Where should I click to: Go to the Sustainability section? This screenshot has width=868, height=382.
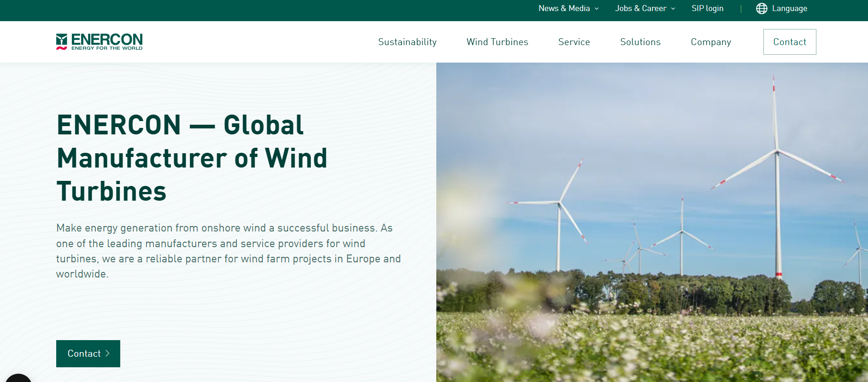coord(407,42)
